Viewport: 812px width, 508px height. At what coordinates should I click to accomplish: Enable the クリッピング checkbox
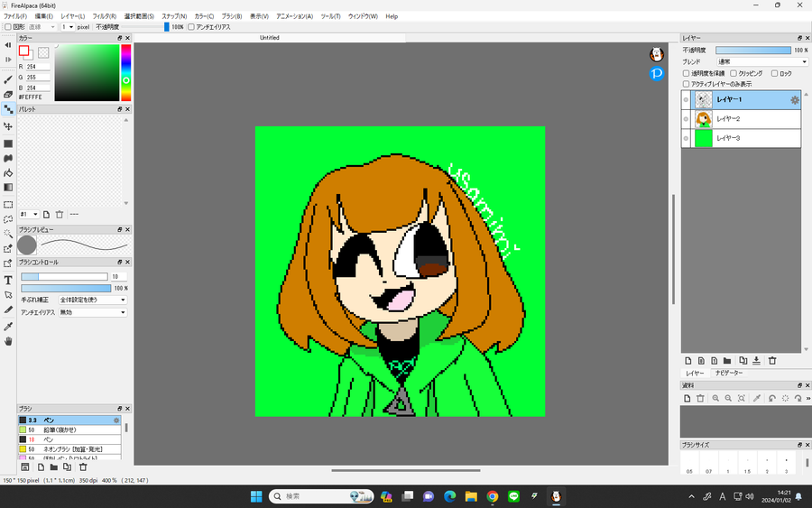pyautogui.click(x=734, y=73)
